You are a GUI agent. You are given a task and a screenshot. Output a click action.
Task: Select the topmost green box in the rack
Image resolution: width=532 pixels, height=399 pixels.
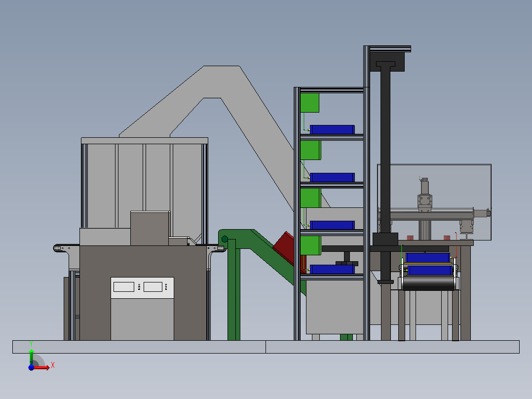309,103
